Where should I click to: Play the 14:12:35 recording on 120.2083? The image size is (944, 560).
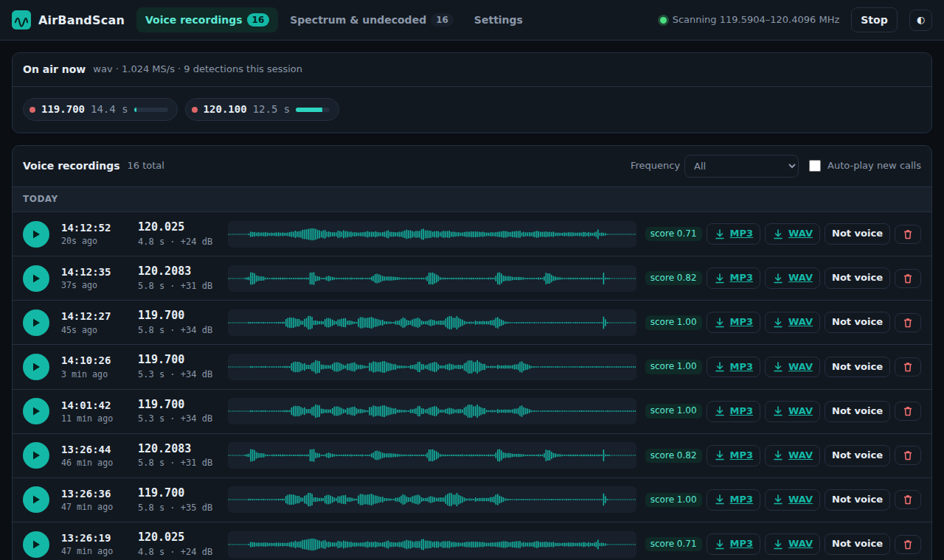click(x=36, y=279)
